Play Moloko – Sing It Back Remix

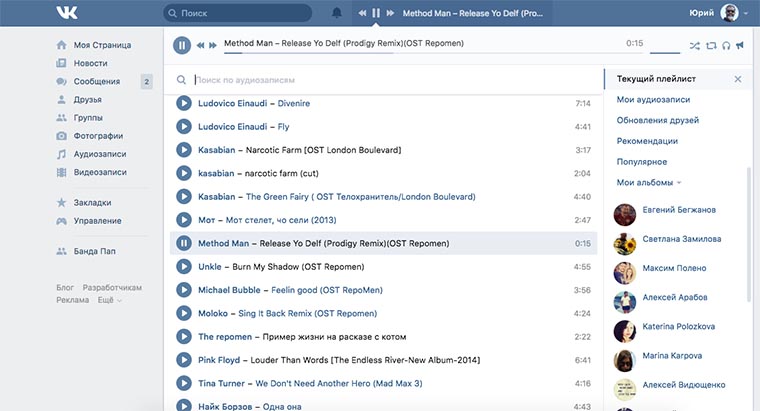[x=184, y=313]
